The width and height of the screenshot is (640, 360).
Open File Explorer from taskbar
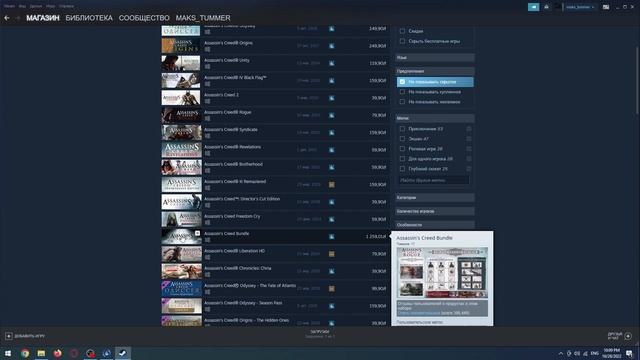[41, 353]
